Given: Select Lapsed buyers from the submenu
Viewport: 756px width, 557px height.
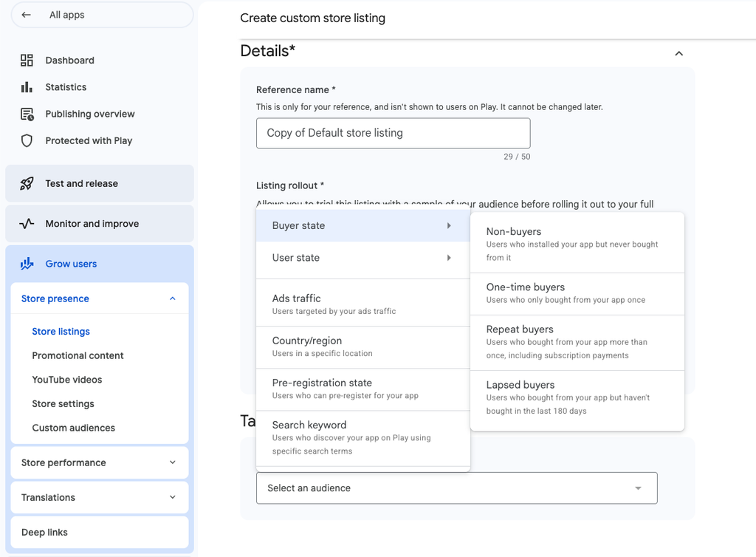Looking at the screenshot, I should (x=577, y=398).
